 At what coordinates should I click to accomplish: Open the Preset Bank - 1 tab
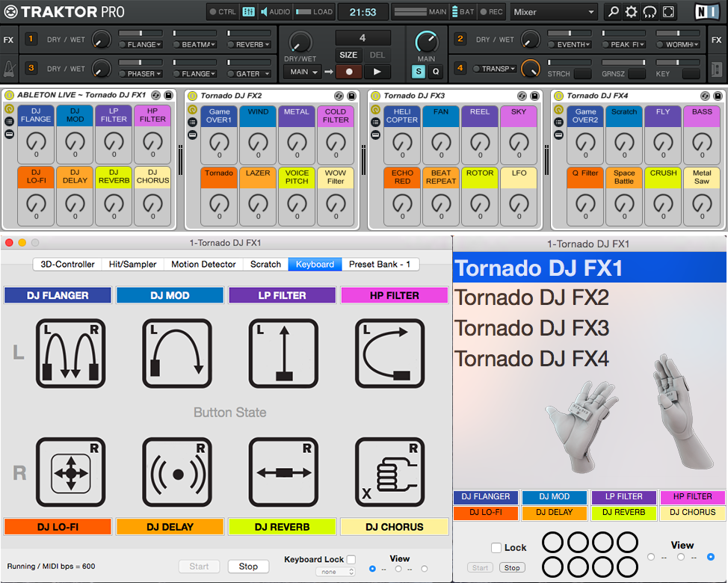point(380,264)
